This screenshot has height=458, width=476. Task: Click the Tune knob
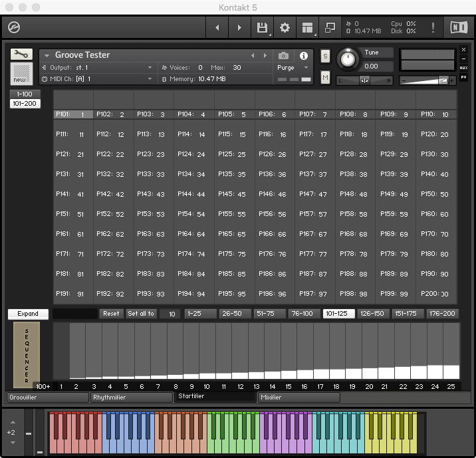click(x=346, y=60)
